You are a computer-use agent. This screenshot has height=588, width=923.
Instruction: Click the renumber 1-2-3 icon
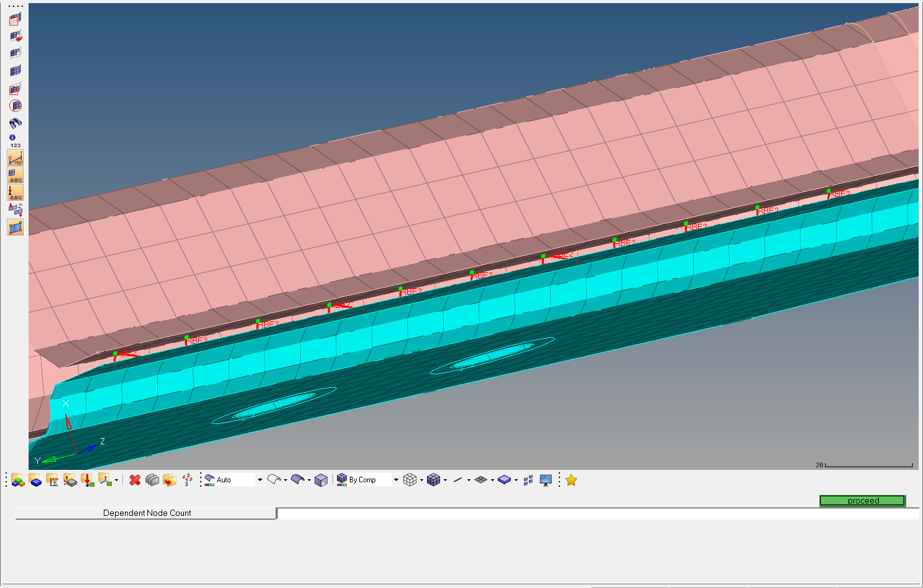pyautogui.click(x=186, y=480)
